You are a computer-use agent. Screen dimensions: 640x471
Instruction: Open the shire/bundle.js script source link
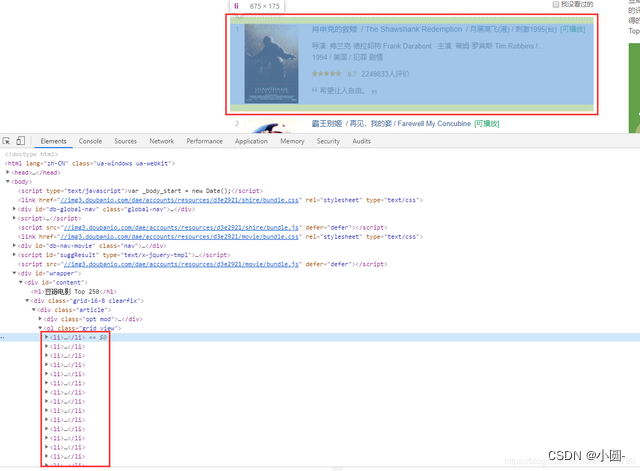click(x=181, y=227)
